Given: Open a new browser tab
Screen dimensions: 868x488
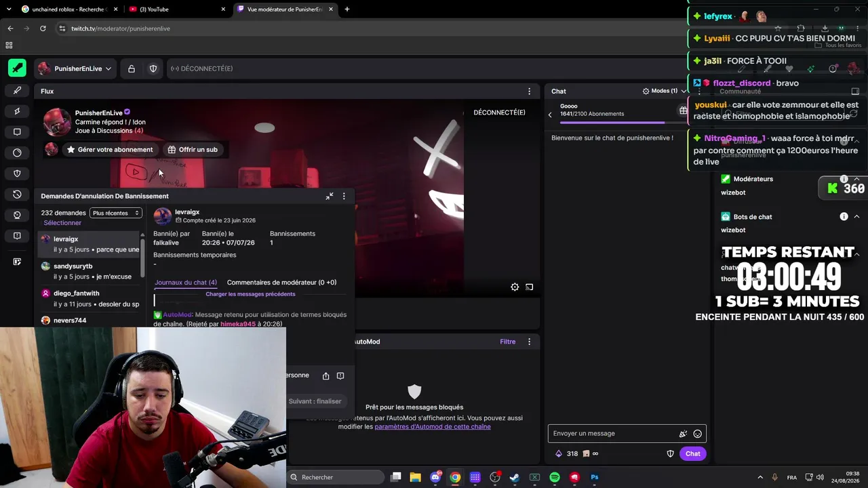Looking at the screenshot, I should [x=347, y=9].
